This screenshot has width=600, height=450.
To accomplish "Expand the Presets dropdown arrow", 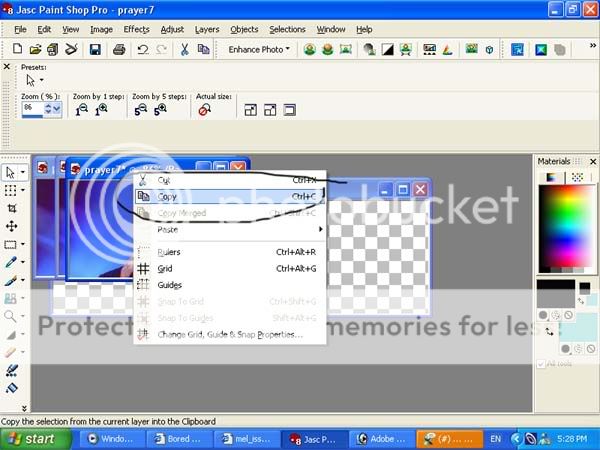I will (41, 80).
